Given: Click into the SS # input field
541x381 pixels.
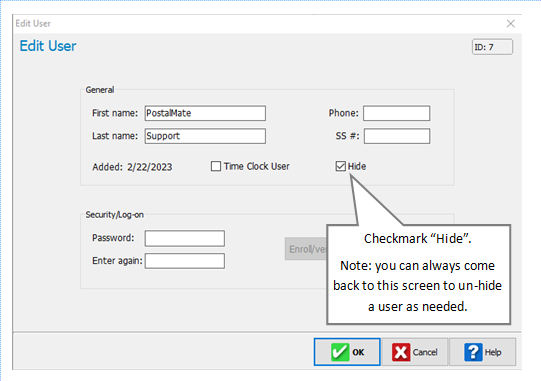Looking at the screenshot, I should point(397,136).
